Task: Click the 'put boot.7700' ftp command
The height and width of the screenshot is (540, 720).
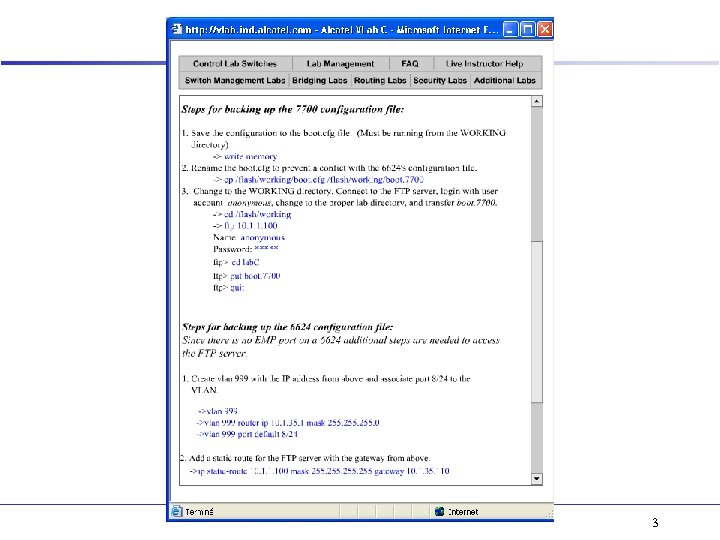Action: [x=255, y=276]
